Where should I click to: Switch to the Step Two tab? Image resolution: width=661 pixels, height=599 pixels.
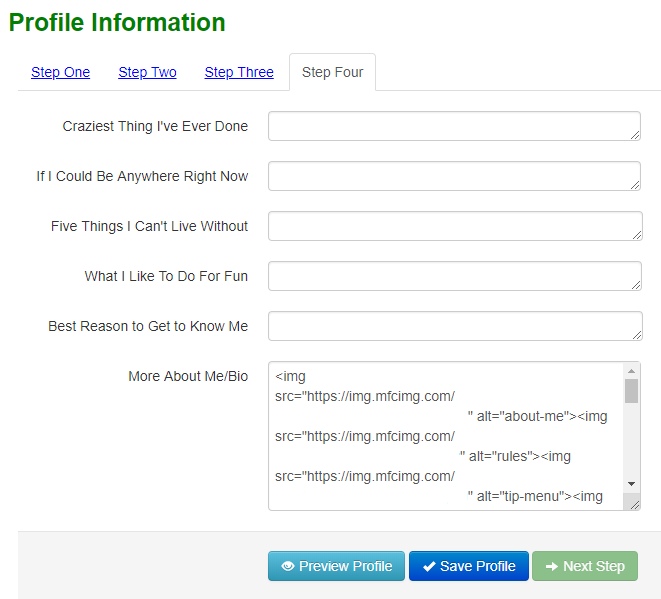147,72
